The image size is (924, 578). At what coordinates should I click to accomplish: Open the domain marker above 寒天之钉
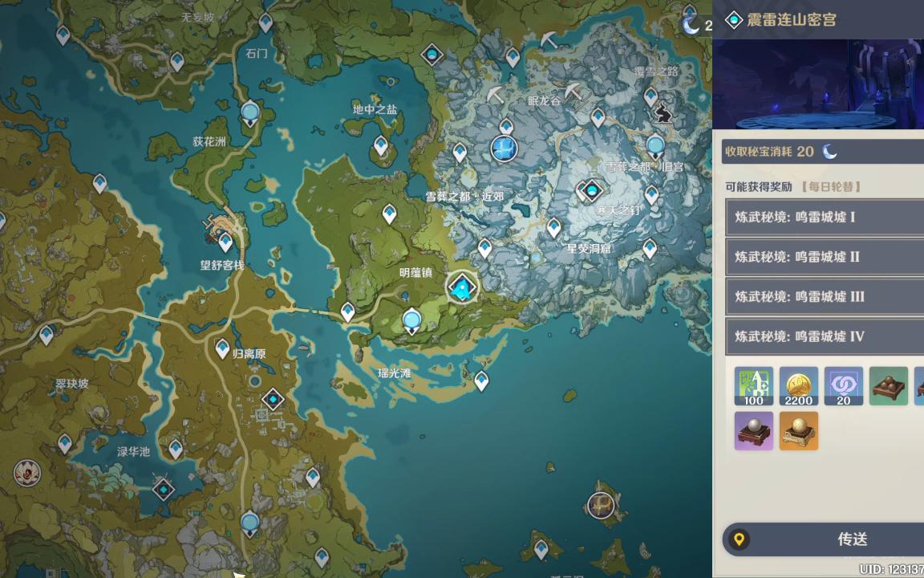(x=591, y=190)
